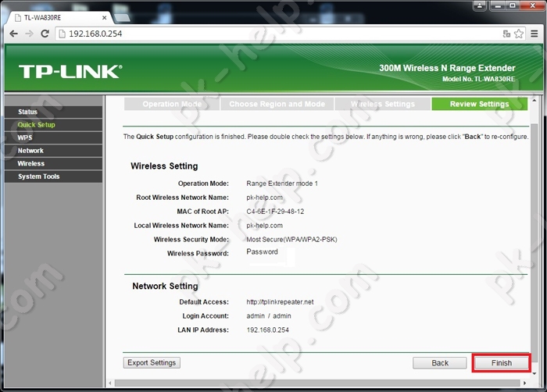Go to Wireless Settings step tab
Viewport: 547px width, 392px height.
tap(383, 104)
